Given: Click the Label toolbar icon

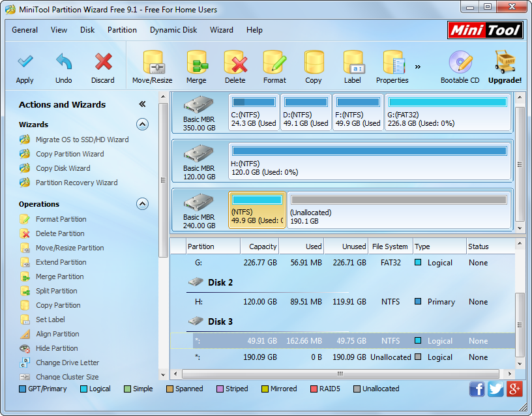Looking at the screenshot, I should pyautogui.click(x=353, y=63).
